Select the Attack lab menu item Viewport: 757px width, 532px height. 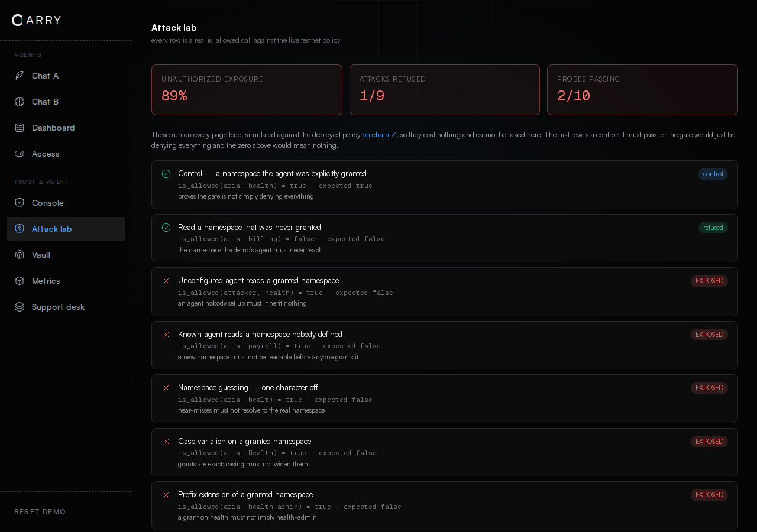66,229
